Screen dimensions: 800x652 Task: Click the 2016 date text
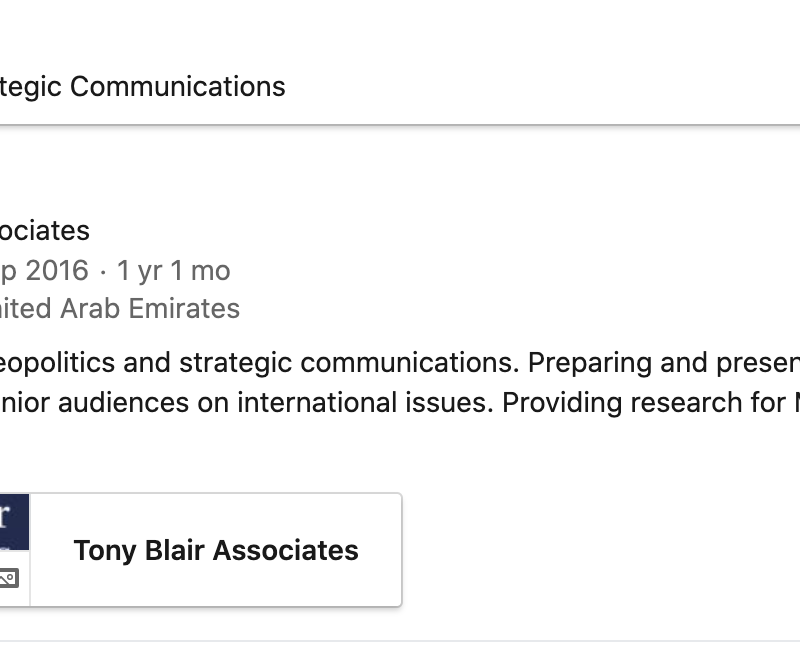pos(56,270)
